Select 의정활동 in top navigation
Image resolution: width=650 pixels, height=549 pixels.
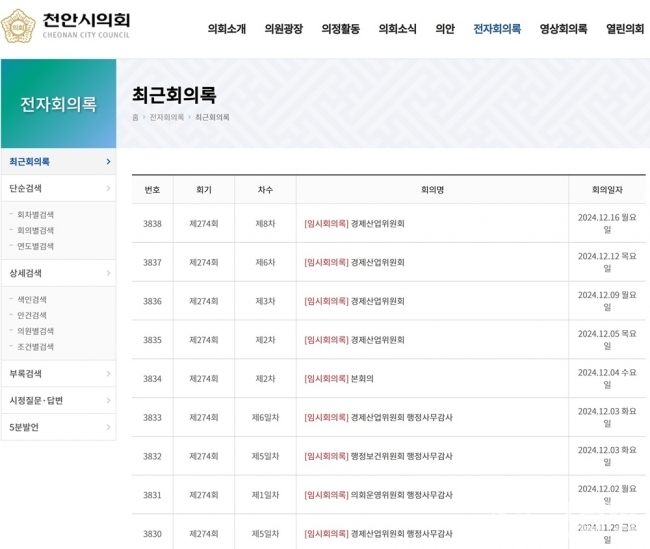pyautogui.click(x=340, y=29)
